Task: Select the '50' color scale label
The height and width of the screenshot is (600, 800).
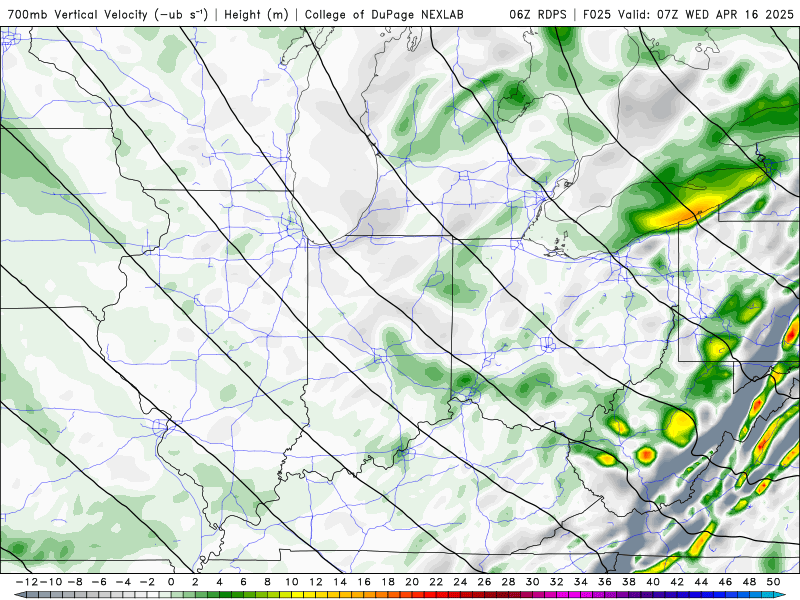Action: [773, 582]
